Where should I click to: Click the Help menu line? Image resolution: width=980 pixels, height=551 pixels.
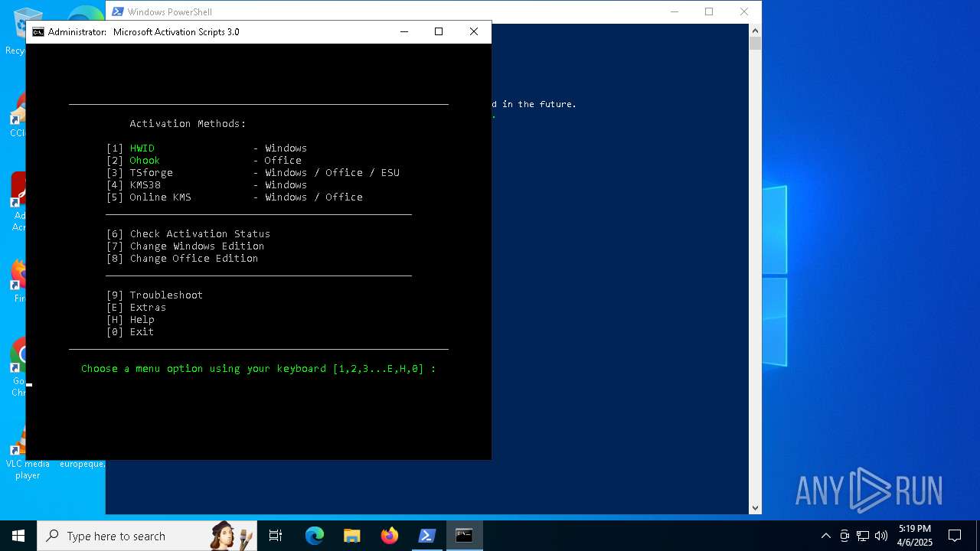[130, 319]
